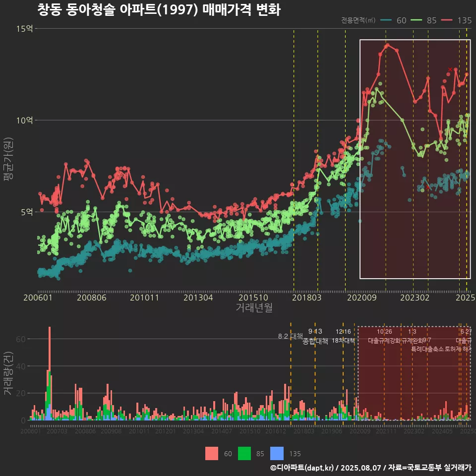The image size is (476, 476).
Task: Click the '자료=국토교통부 실거래가' source text
Action: (429, 468)
